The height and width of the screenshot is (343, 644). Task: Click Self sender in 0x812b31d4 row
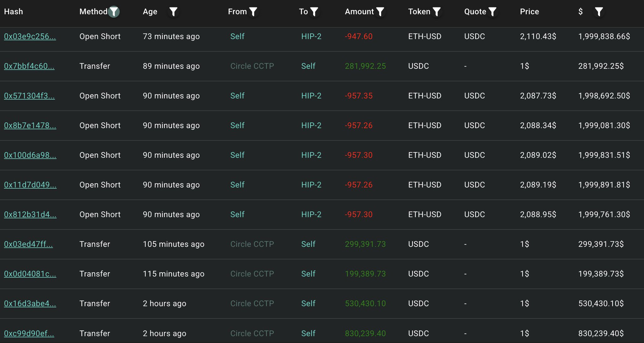tap(237, 215)
